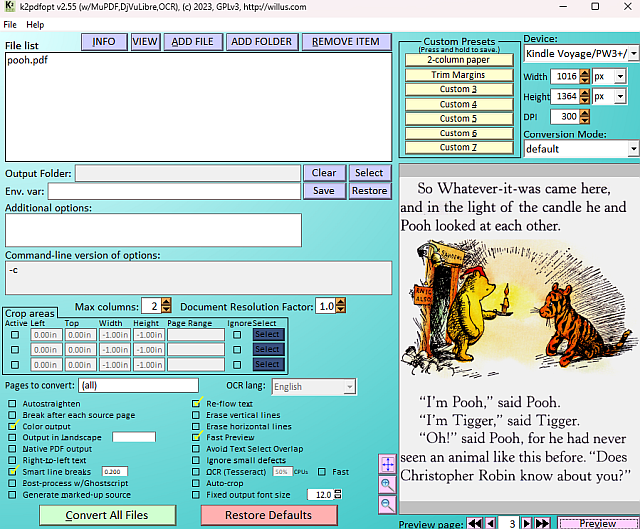The height and width of the screenshot is (529, 640).
Task: Open Height units px dropdown
Action: [620, 96]
